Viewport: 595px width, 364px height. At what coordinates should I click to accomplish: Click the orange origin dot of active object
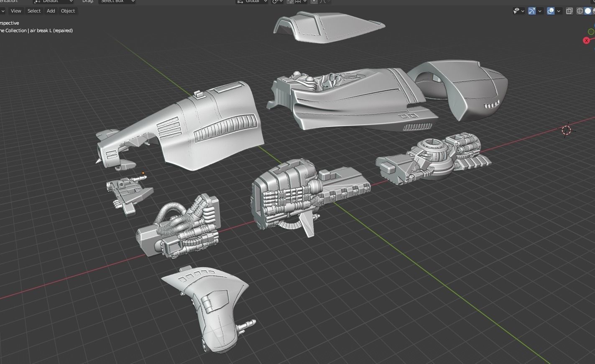[x=143, y=173]
